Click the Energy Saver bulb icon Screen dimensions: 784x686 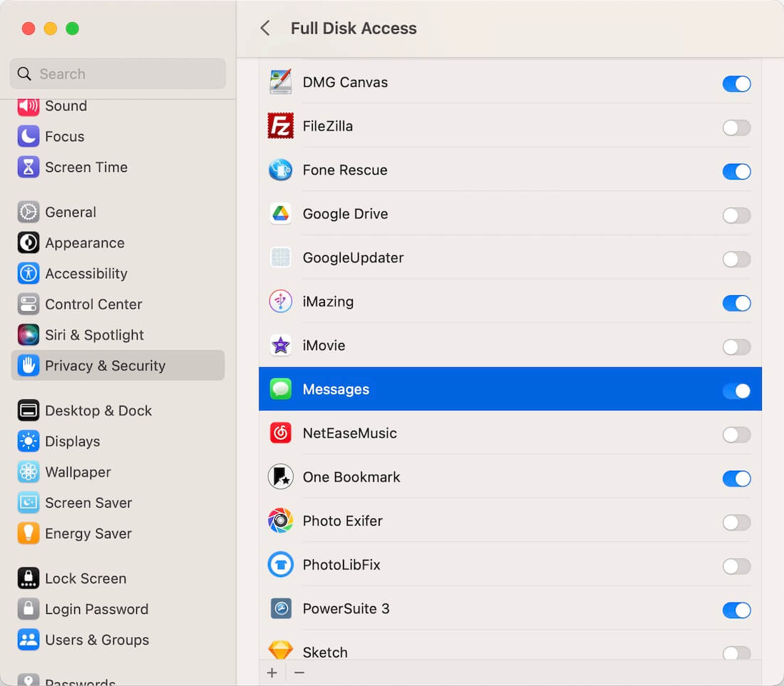pyautogui.click(x=29, y=533)
